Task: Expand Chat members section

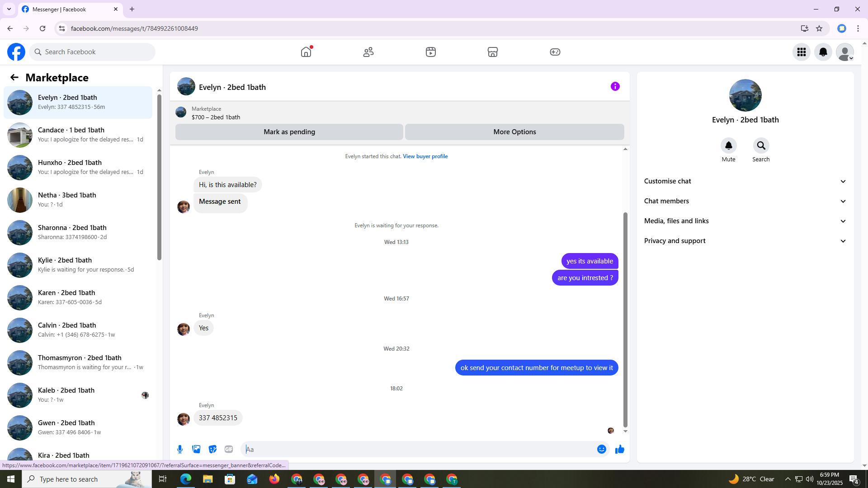Action: (745, 201)
